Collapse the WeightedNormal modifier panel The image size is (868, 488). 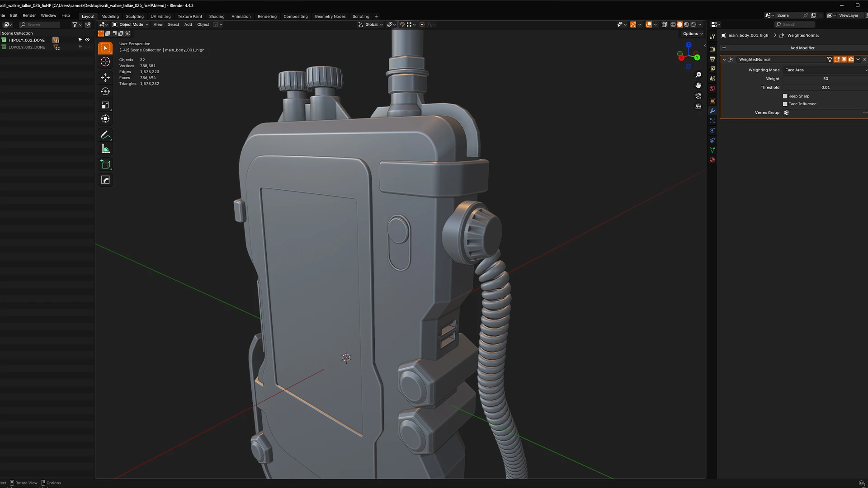point(724,59)
